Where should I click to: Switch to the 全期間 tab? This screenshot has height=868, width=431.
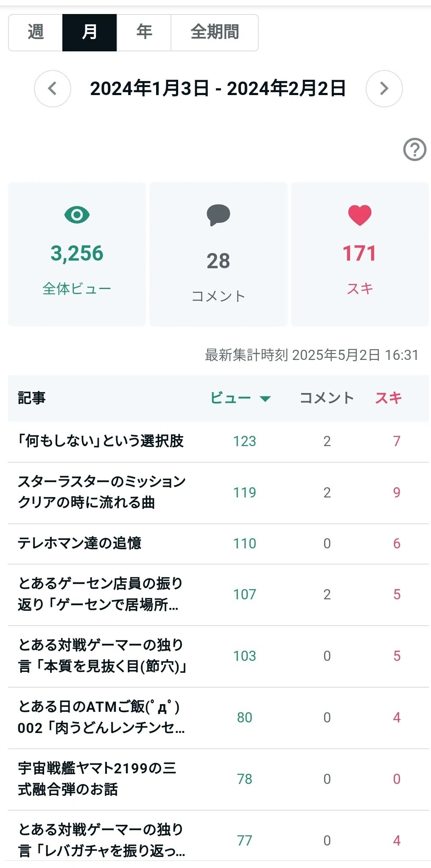215,33
